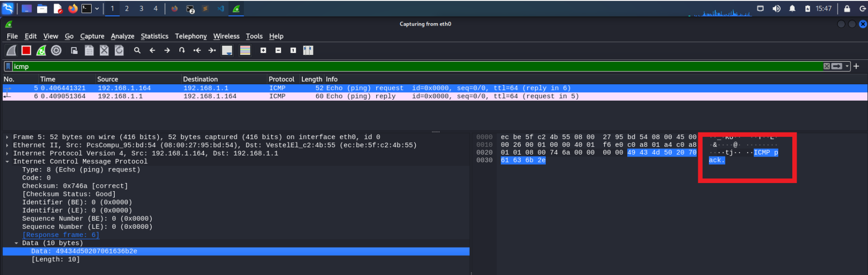The width and height of the screenshot is (868, 275).
Task: Expand the Ethernet II tree node
Action: tap(7, 145)
